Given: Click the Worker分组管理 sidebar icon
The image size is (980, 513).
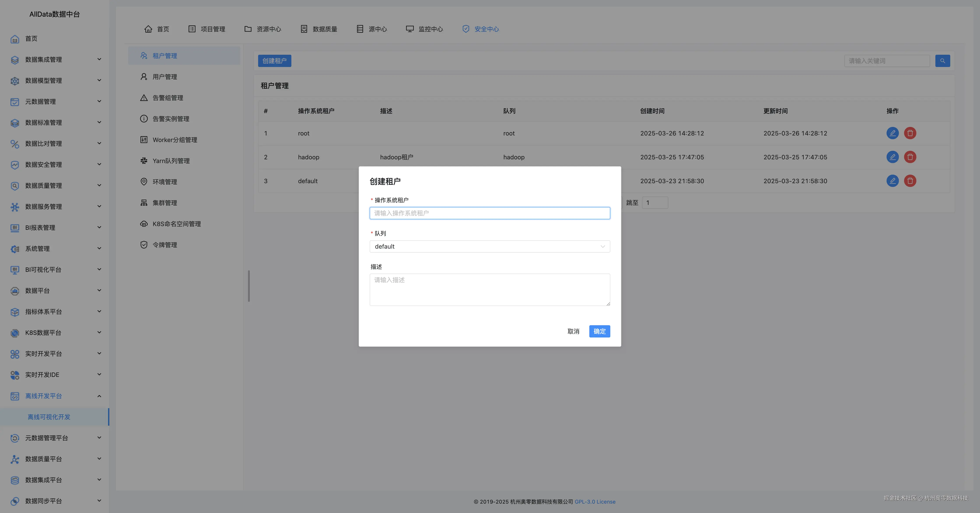Looking at the screenshot, I should click(x=144, y=140).
